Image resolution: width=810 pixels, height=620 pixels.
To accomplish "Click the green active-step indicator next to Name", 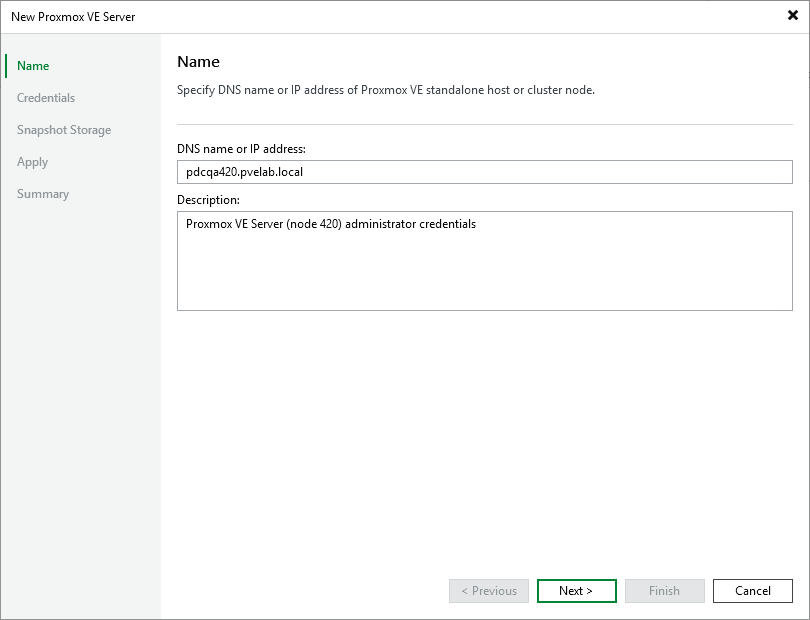I will 7,65.
